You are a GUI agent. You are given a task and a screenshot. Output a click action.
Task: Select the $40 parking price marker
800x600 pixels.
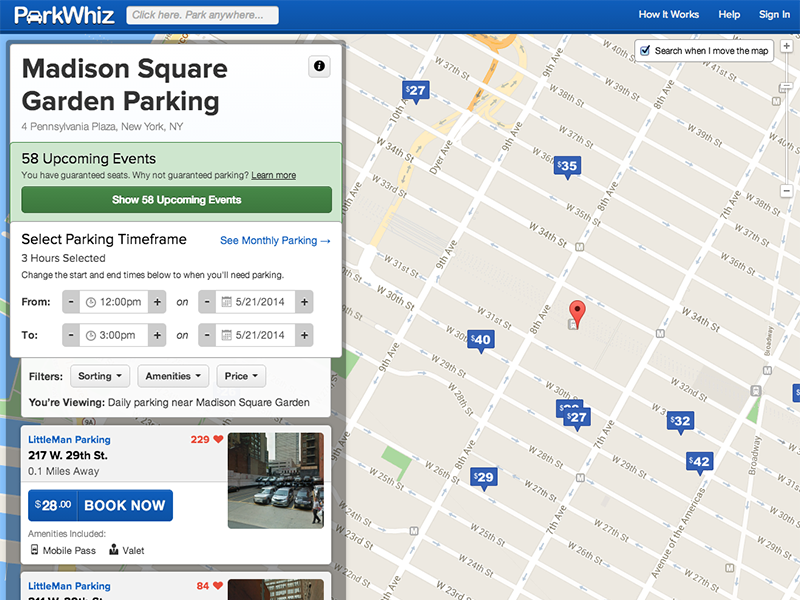coord(481,340)
